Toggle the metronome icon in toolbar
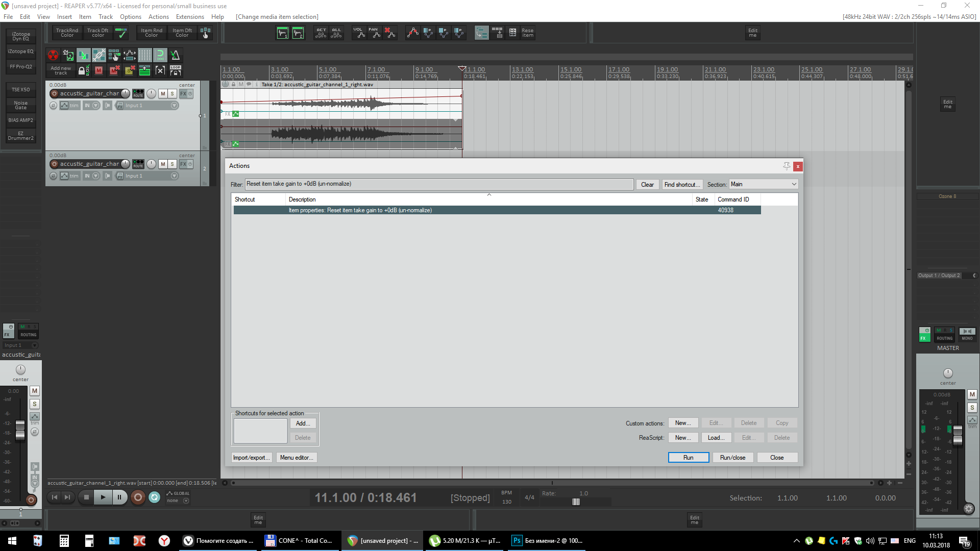The height and width of the screenshot is (551, 980). click(x=175, y=55)
